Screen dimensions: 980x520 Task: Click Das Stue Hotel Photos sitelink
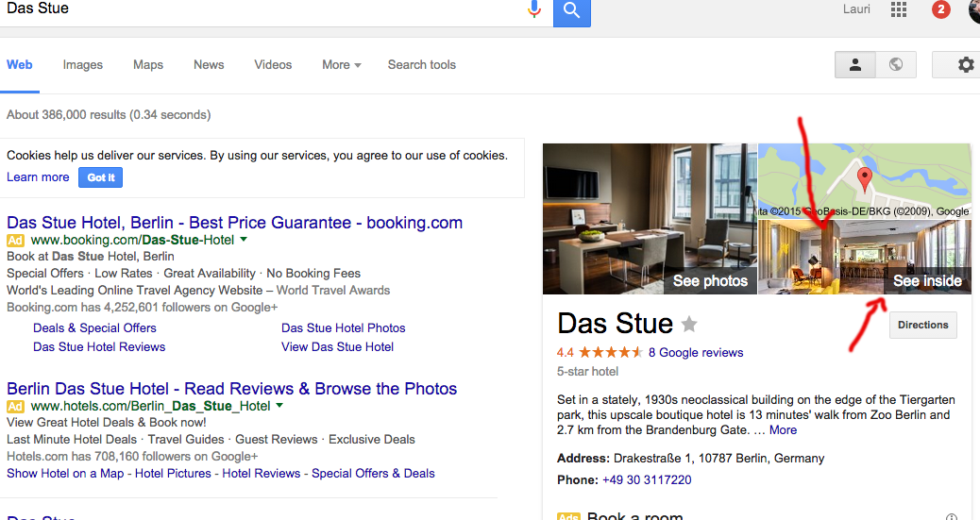[x=343, y=328]
